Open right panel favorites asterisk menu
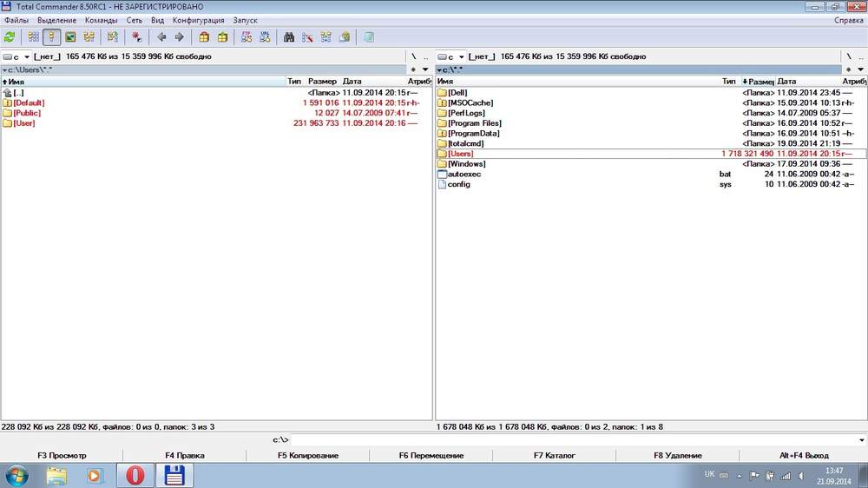868x488 pixels. (849, 69)
